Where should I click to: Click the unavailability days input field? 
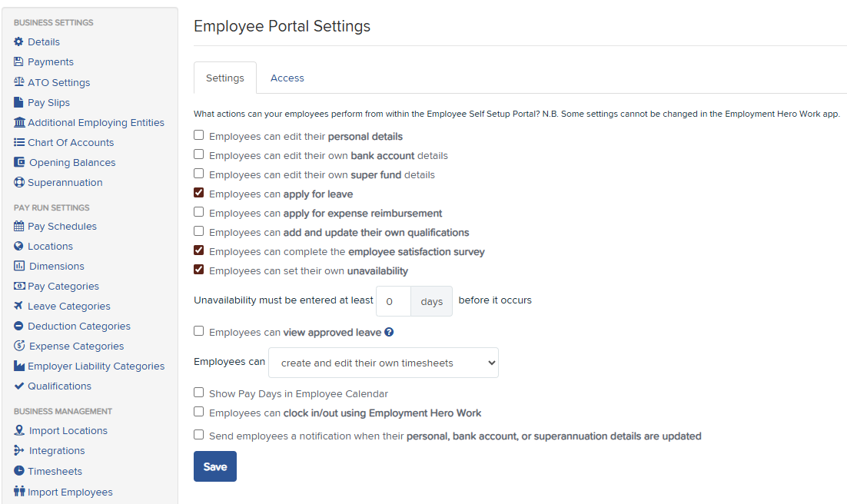(x=393, y=301)
